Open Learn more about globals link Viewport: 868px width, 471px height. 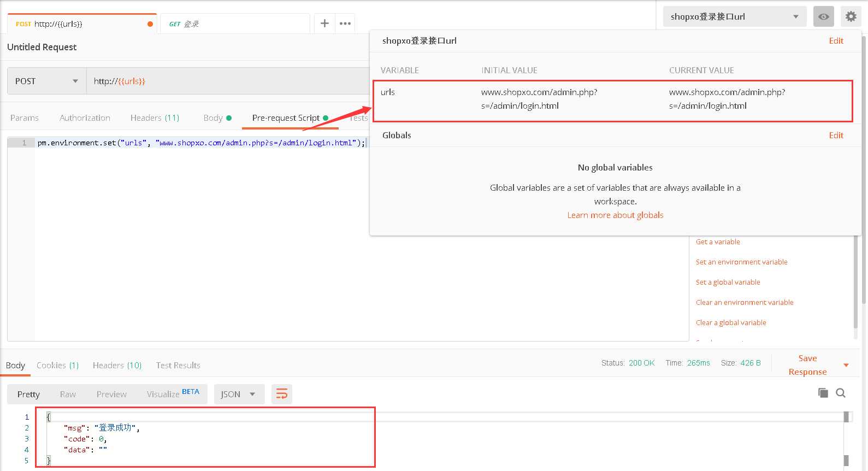click(615, 215)
